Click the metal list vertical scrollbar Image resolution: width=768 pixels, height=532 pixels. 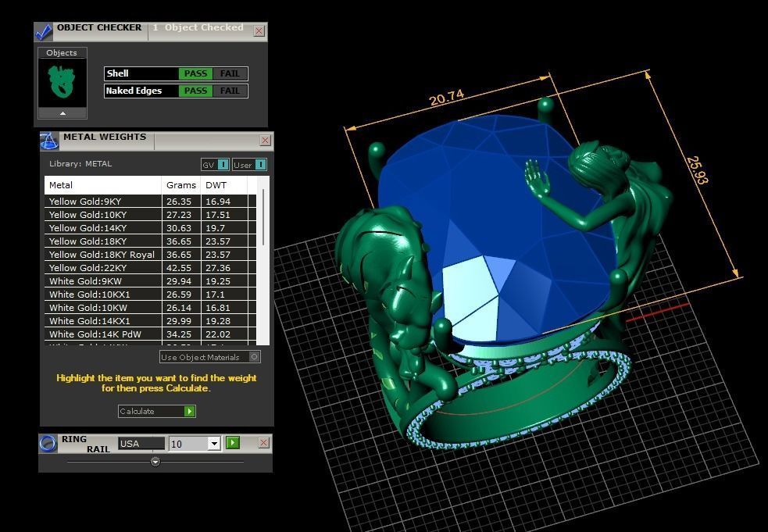263,217
